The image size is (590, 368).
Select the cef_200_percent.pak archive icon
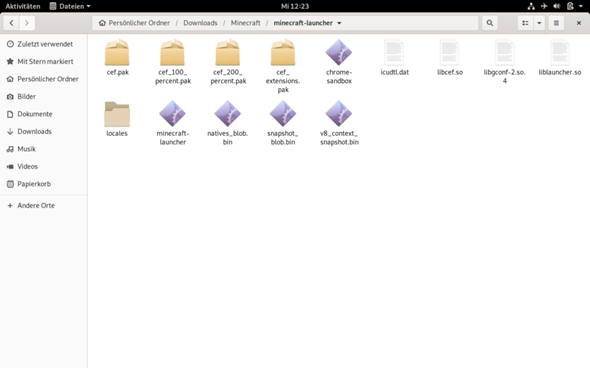click(x=228, y=52)
